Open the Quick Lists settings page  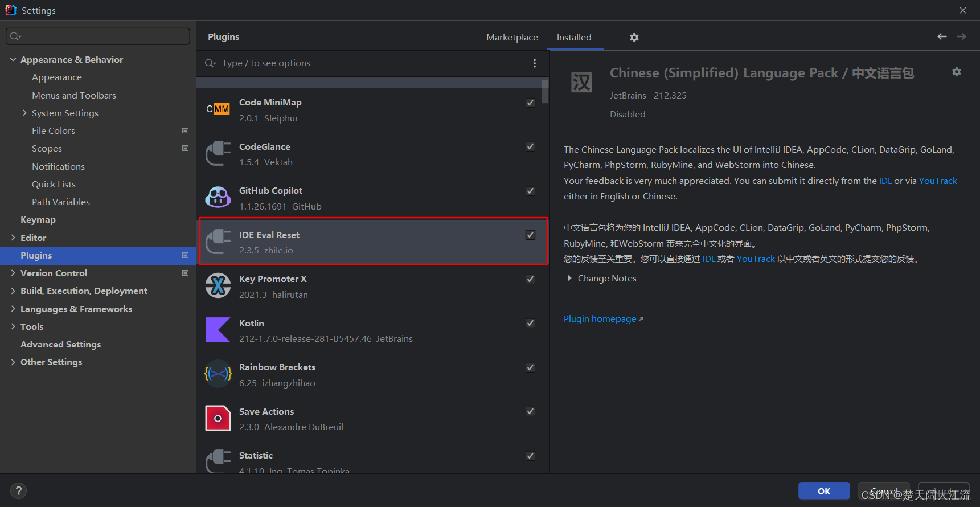(54, 184)
